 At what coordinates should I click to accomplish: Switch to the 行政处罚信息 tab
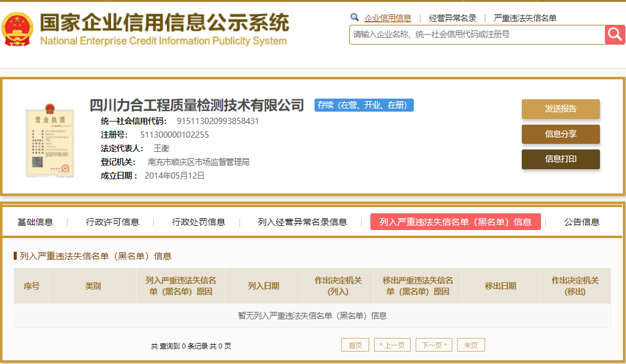click(199, 222)
